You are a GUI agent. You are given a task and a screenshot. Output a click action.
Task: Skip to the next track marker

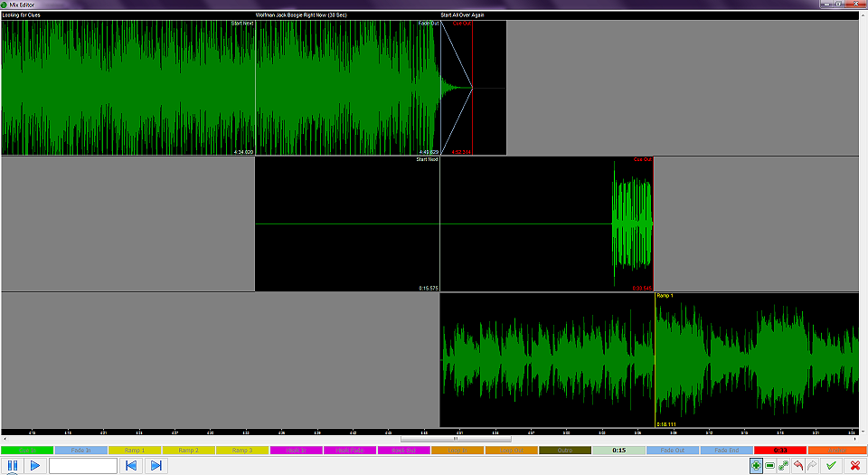(x=156, y=465)
